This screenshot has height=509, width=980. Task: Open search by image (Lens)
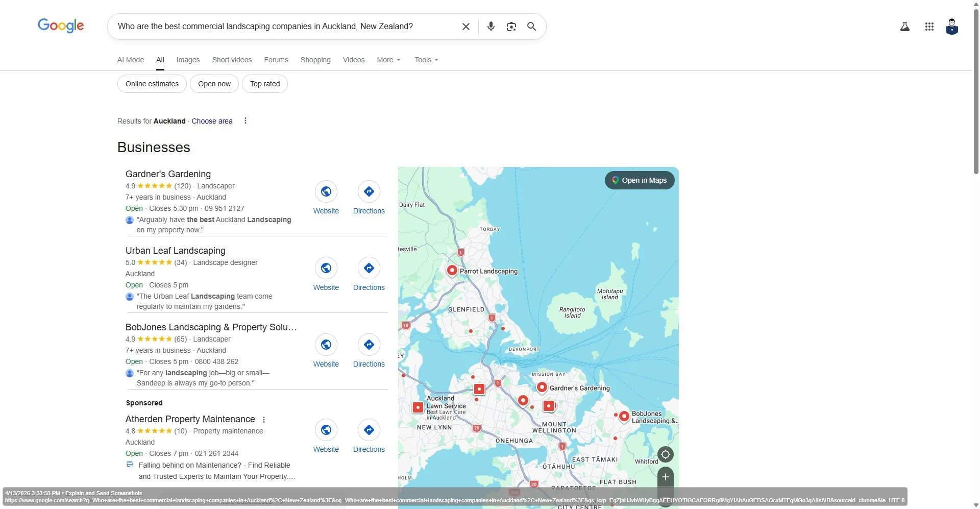point(511,27)
